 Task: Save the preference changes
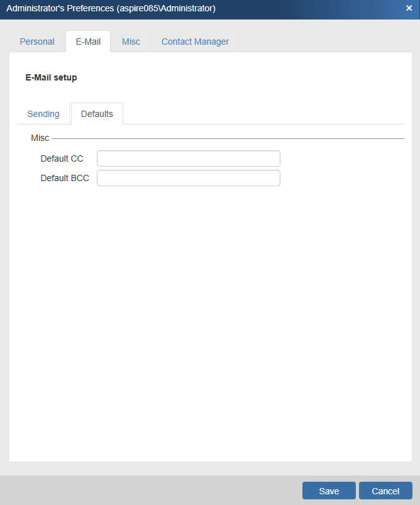point(329,491)
